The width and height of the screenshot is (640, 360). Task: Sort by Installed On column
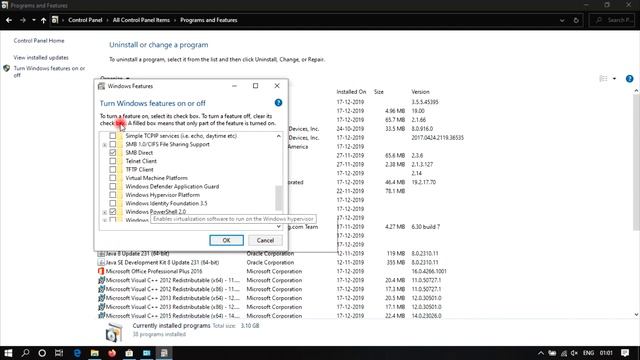[x=351, y=92]
